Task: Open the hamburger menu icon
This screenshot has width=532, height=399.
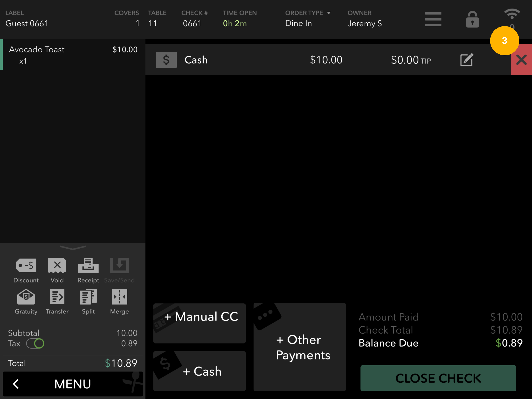Action: [x=433, y=19]
